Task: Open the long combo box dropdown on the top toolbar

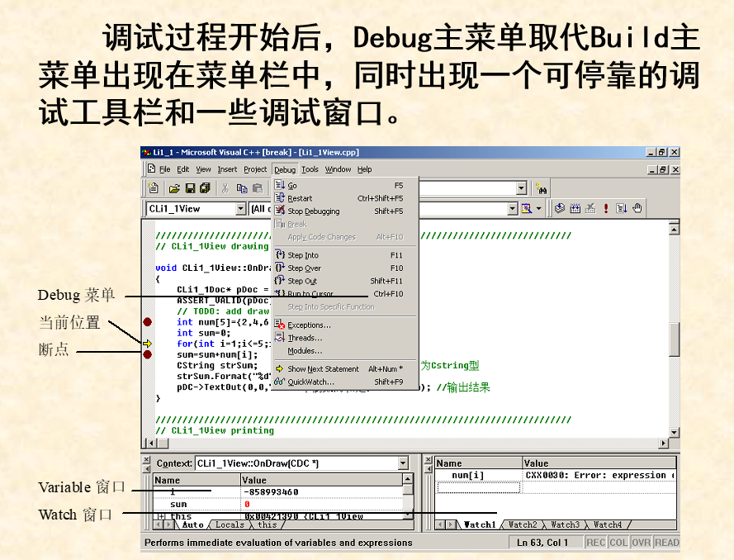Action: pos(522,188)
